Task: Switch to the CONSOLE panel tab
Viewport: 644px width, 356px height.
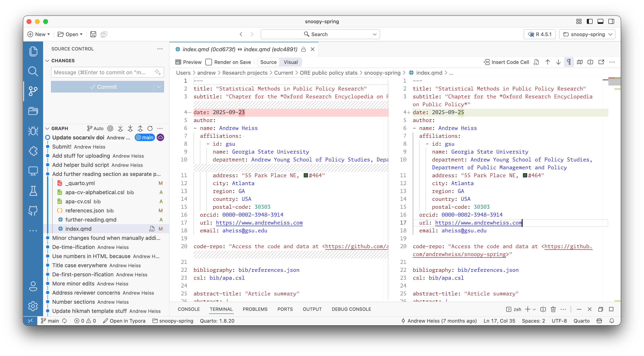Action: click(189, 309)
